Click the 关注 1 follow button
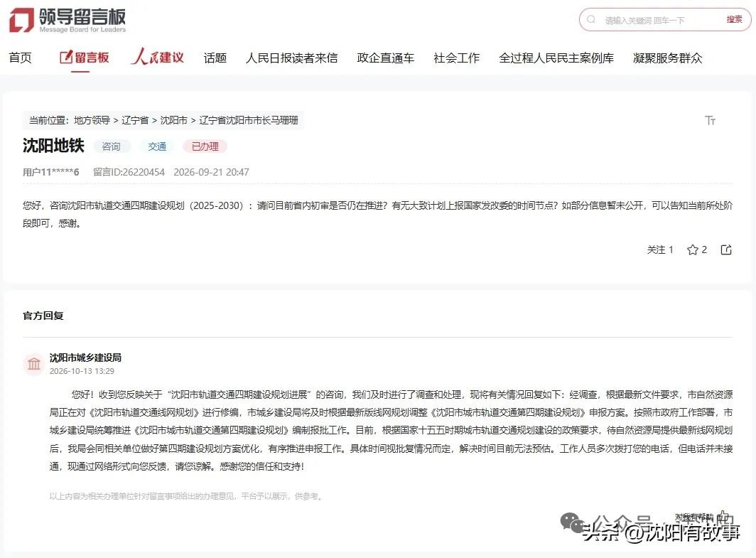Image resolution: width=756 pixels, height=558 pixels. coord(659,250)
